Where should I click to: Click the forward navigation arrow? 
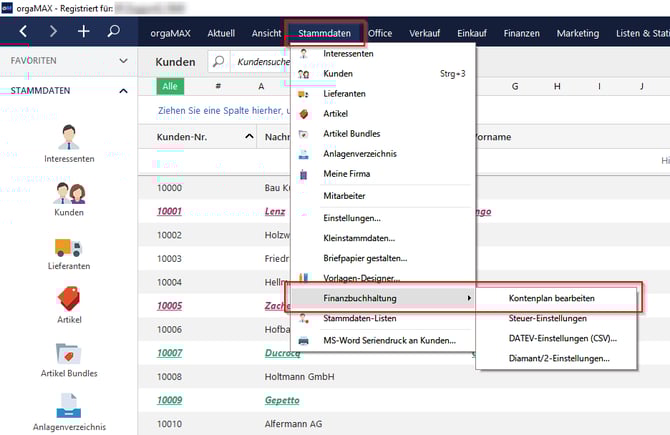pos(53,32)
